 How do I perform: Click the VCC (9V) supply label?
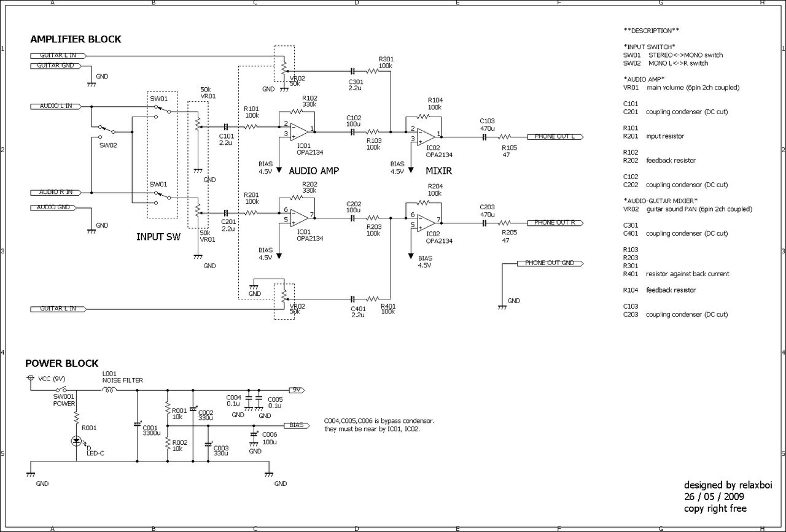(52, 379)
